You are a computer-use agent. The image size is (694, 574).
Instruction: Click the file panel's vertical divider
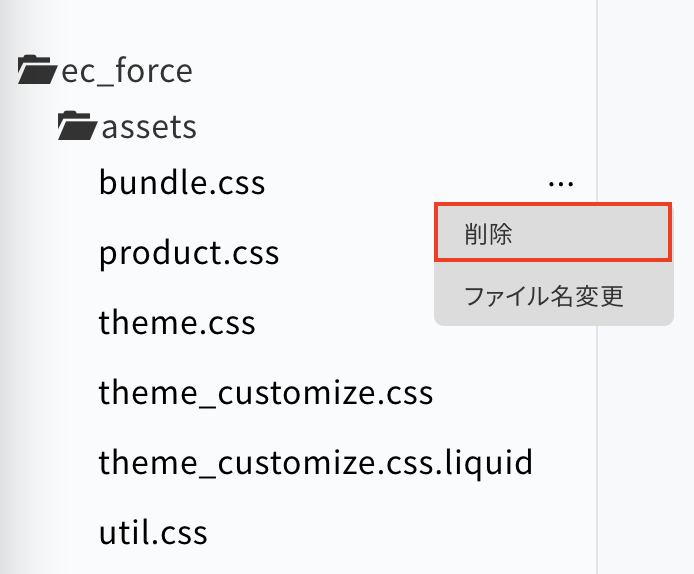pyautogui.click(x=597, y=287)
